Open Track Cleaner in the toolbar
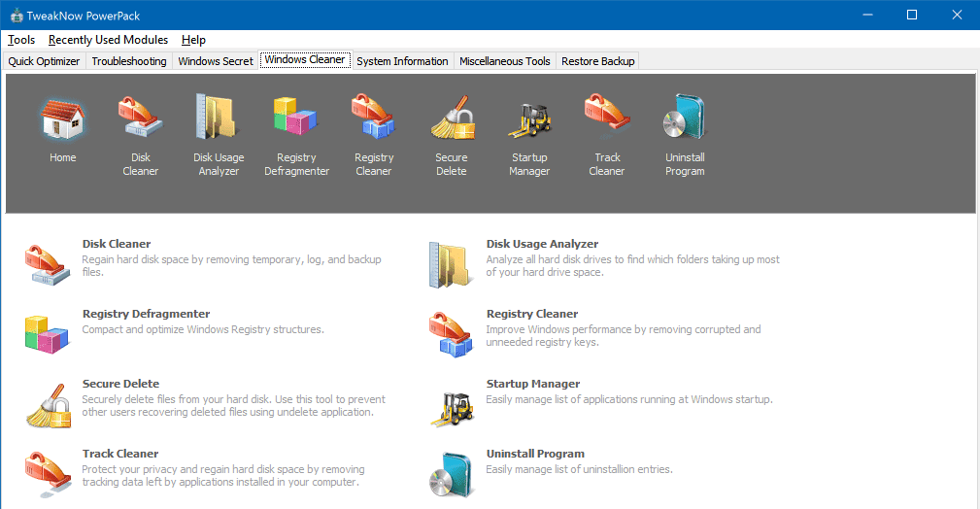This screenshot has width=980, height=509. [607, 115]
